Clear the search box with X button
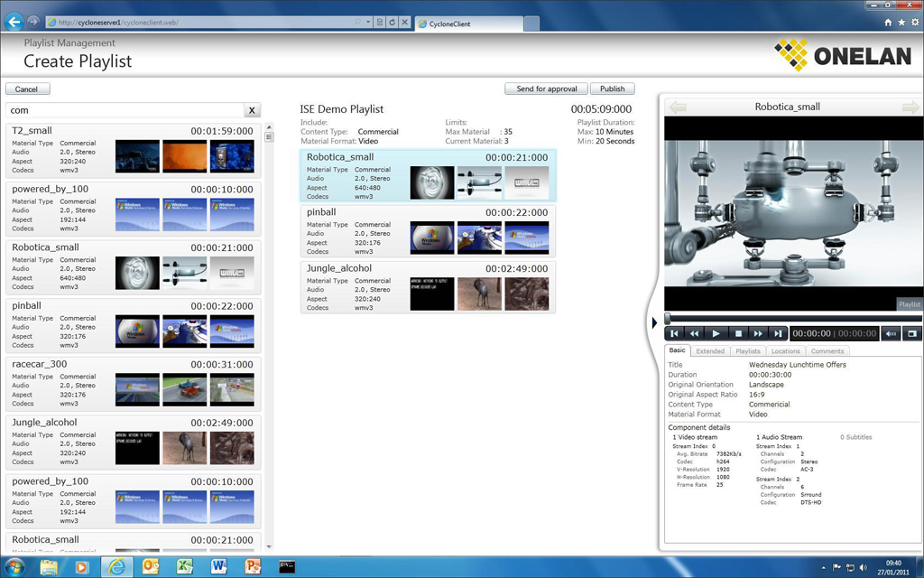 tap(252, 110)
